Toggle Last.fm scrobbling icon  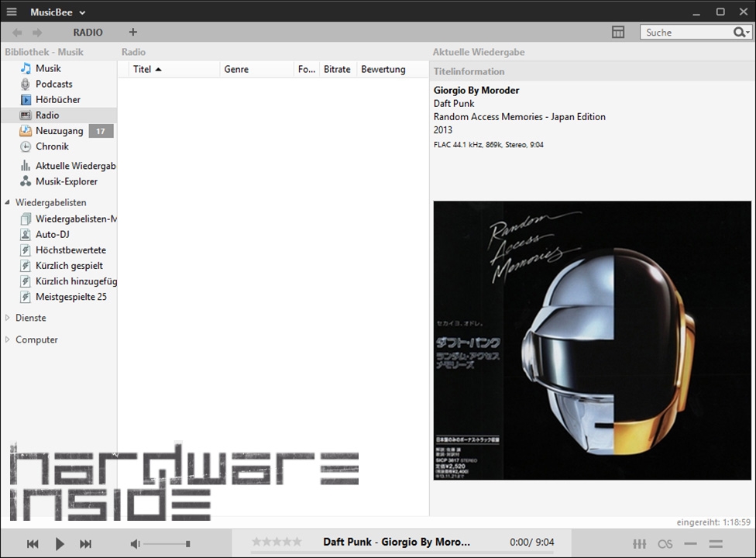point(665,544)
